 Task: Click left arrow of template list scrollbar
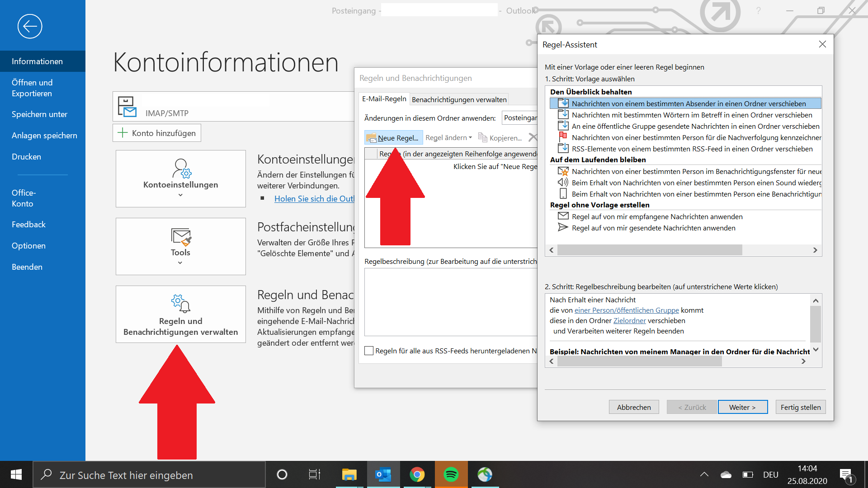click(x=552, y=250)
